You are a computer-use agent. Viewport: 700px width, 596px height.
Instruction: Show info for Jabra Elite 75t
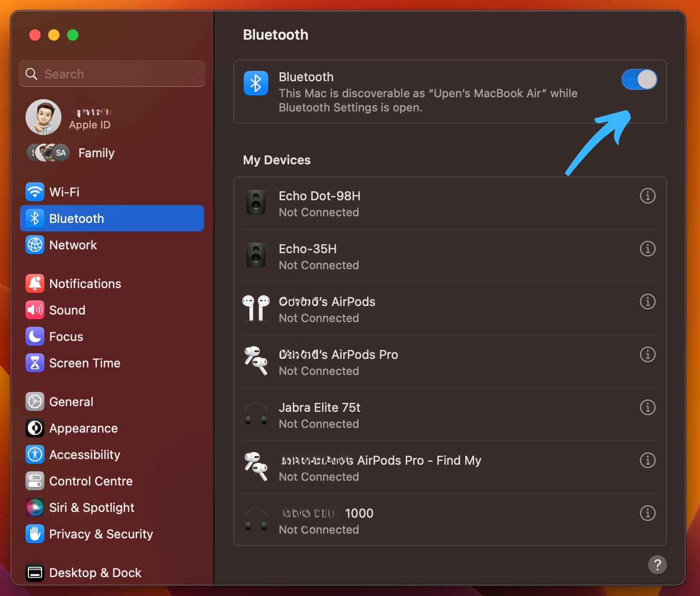[648, 407]
